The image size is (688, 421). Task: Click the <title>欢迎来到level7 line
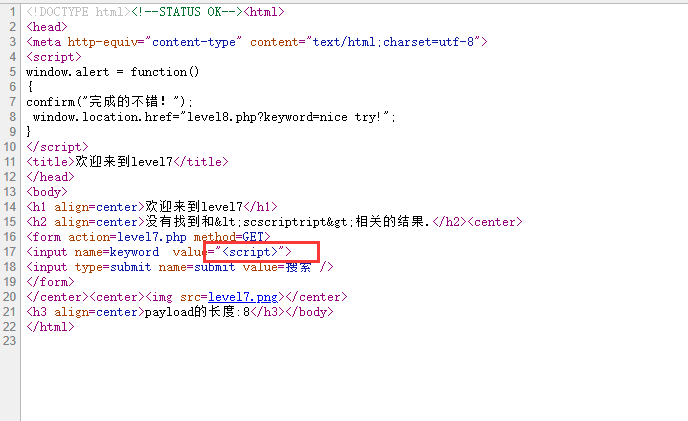pyautogui.click(x=127, y=162)
